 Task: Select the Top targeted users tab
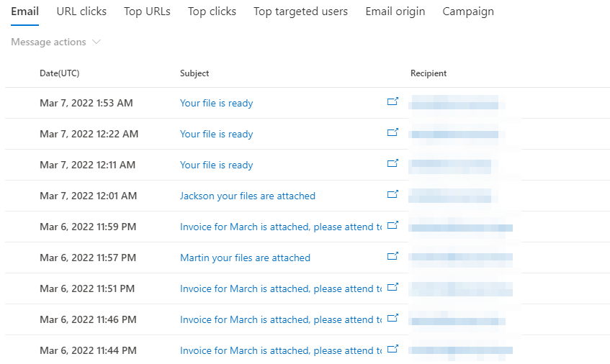300,12
